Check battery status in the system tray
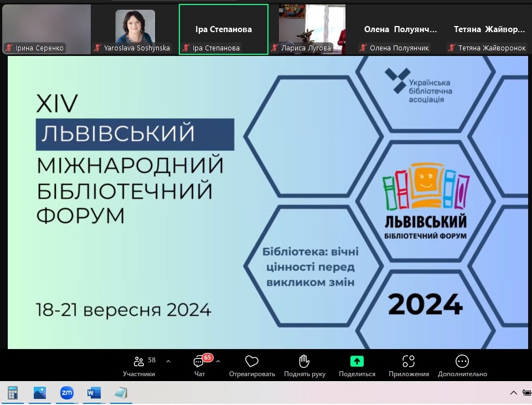The height and width of the screenshot is (405, 532). [x=526, y=392]
